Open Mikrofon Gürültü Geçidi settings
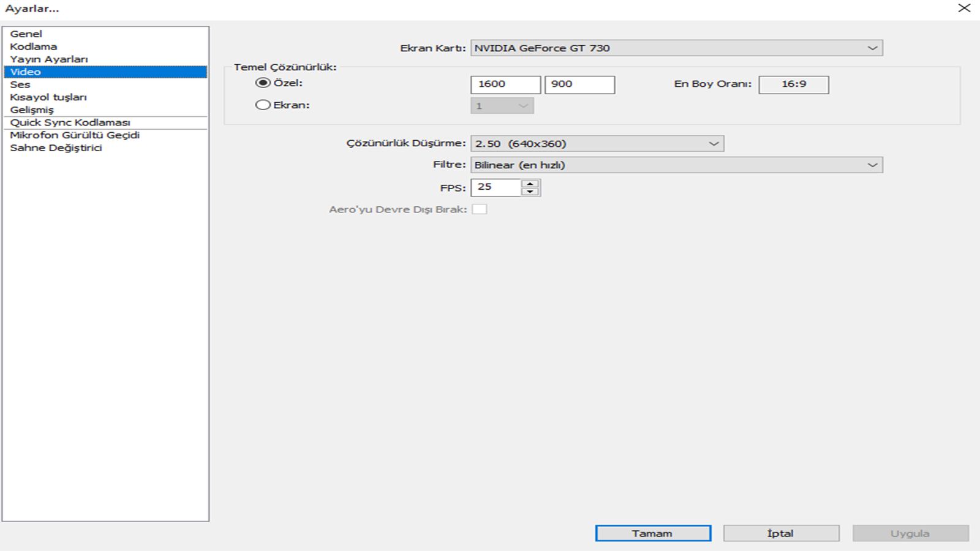This screenshot has width=980, height=551. pos(105,135)
